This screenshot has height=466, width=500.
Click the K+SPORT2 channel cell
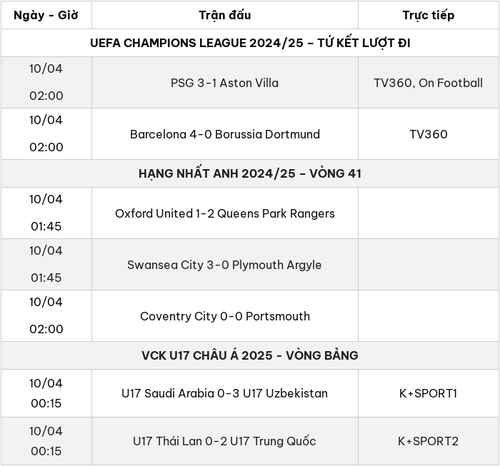(428, 441)
